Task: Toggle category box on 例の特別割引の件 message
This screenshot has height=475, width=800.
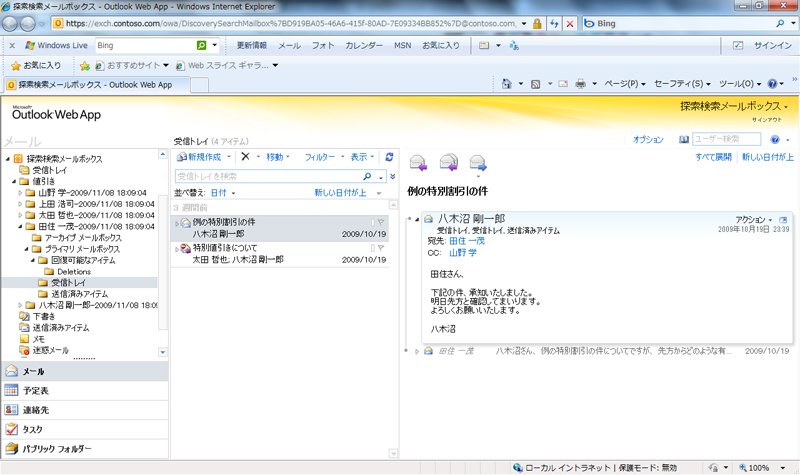Action: click(x=372, y=222)
